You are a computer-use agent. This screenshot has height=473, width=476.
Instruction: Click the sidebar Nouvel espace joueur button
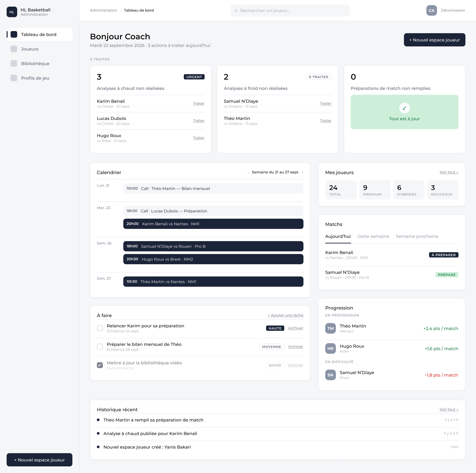[x=40, y=460]
